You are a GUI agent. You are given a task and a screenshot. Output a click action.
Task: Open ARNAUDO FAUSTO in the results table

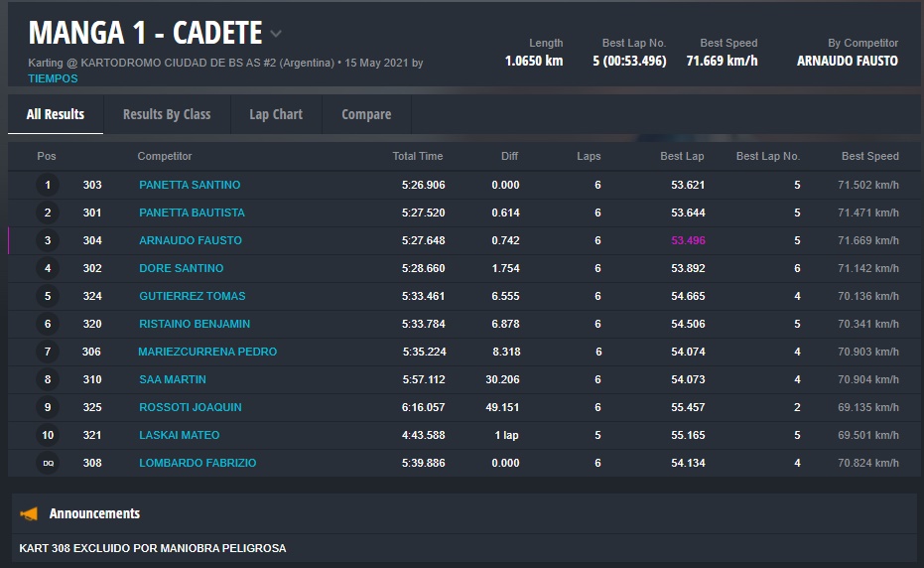[x=191, y=240]
